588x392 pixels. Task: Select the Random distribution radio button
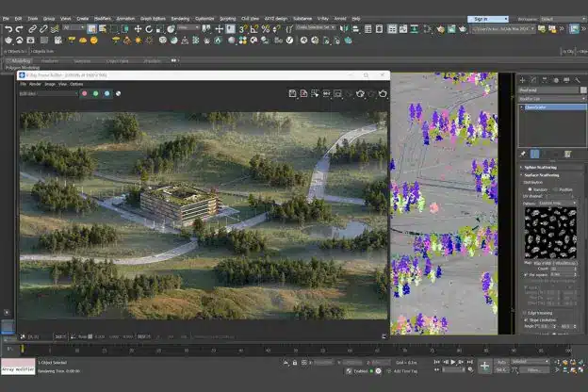coord(530,189)
